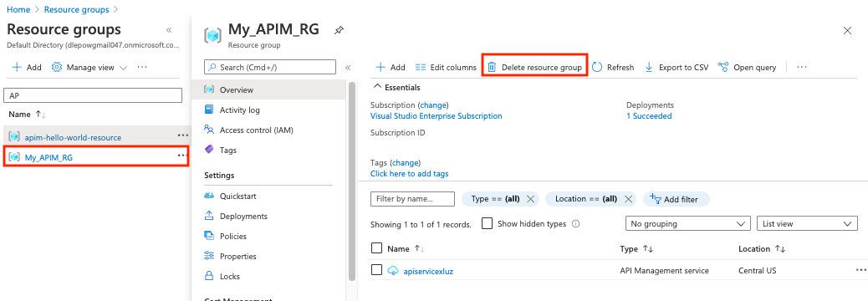The height and width of the screenshot is (301, 868).
Task: Sort resources by Name column arrows
Action: click(419, 249)
